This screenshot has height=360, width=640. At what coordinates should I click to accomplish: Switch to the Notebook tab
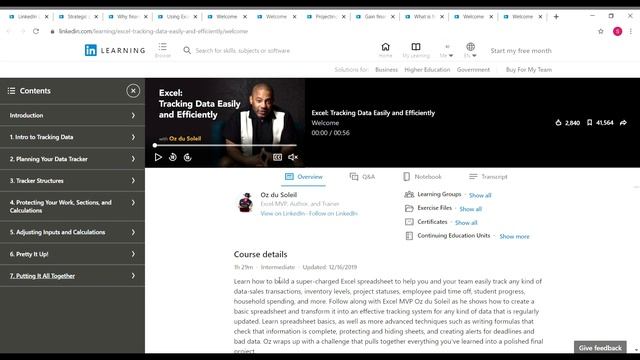pos(422,177)
